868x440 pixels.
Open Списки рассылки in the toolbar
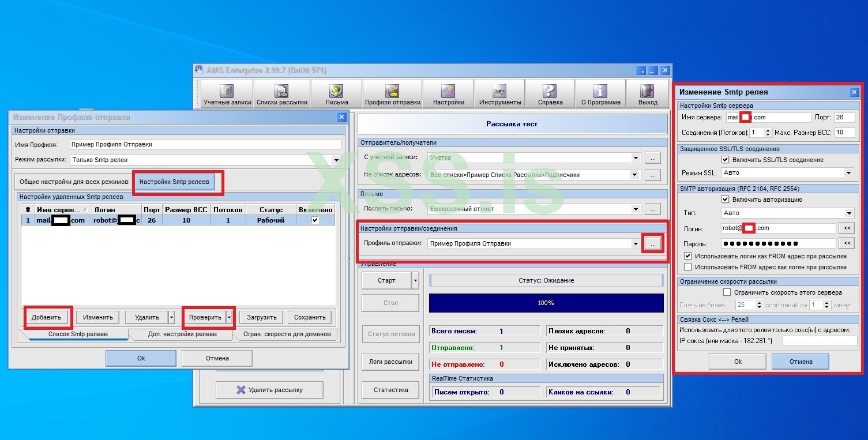281,93
